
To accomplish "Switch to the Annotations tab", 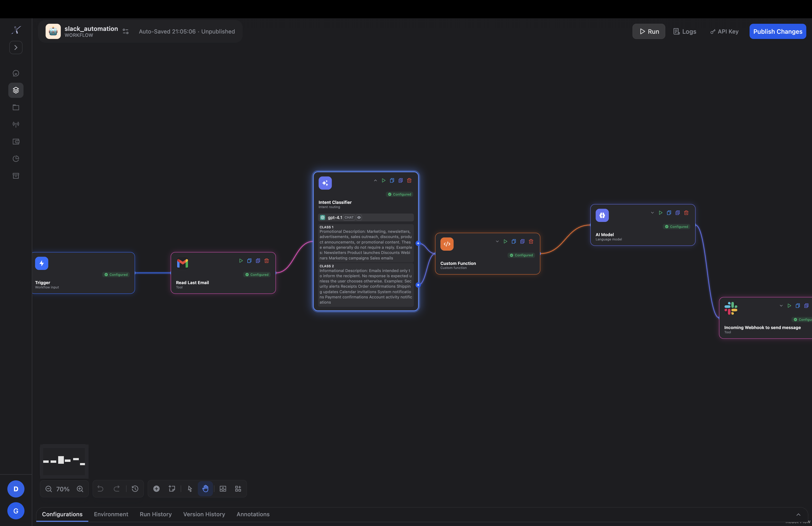I will pos(253,514).
